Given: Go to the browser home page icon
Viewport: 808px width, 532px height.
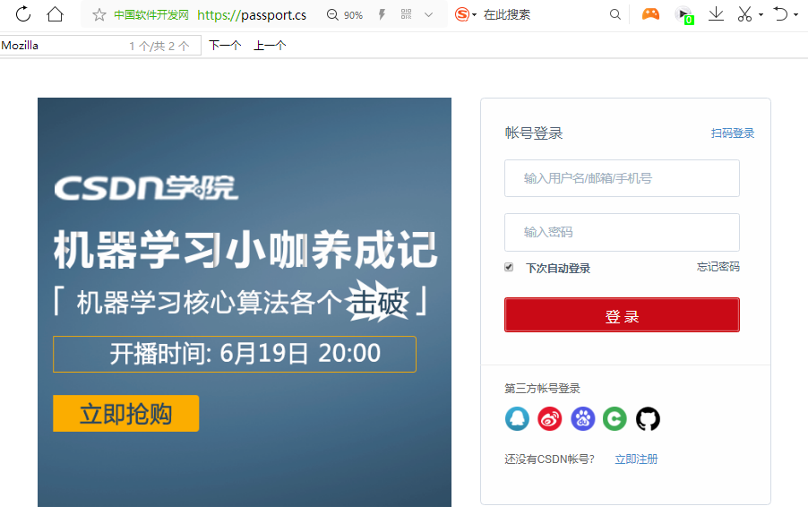Looking at the screenshot, I should [55, 14].
